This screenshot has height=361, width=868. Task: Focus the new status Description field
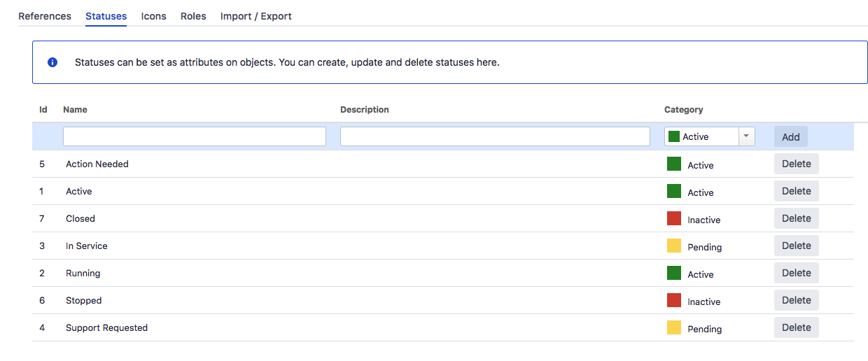[495, 136]
